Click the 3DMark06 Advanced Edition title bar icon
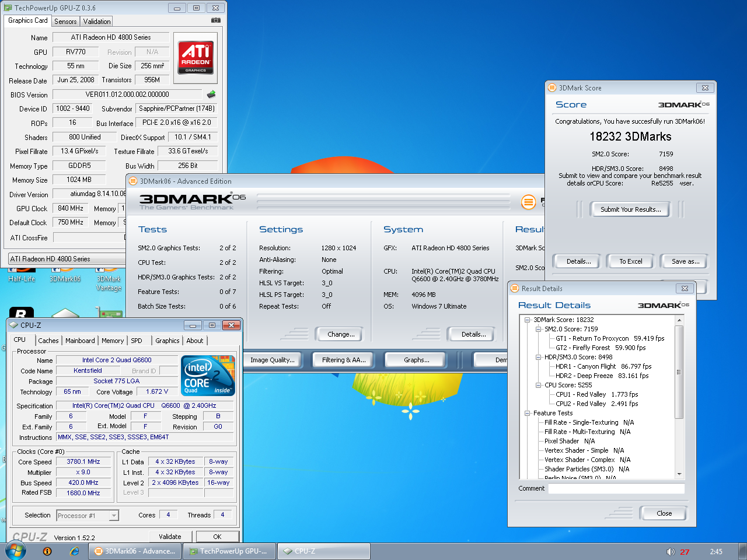The height and width of the screenshot is (560, 747). [x=133, y=181]
